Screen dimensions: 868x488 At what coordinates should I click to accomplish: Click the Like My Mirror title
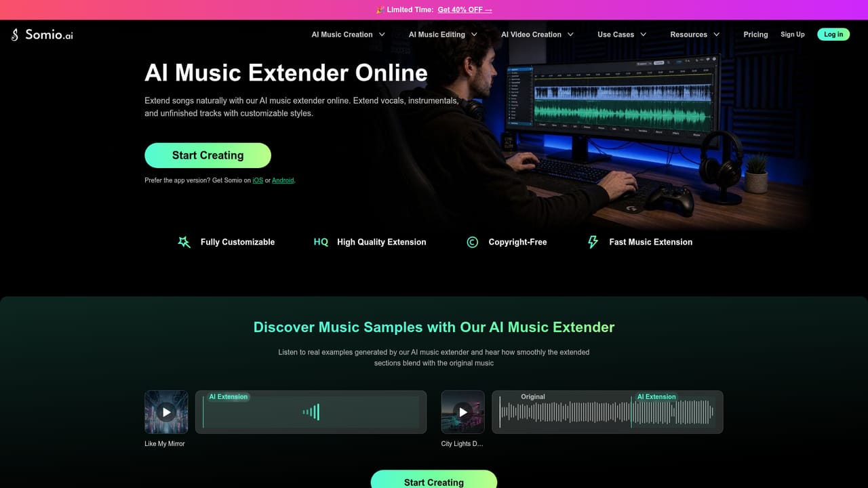pyautogui.click(x=165, y=444)
